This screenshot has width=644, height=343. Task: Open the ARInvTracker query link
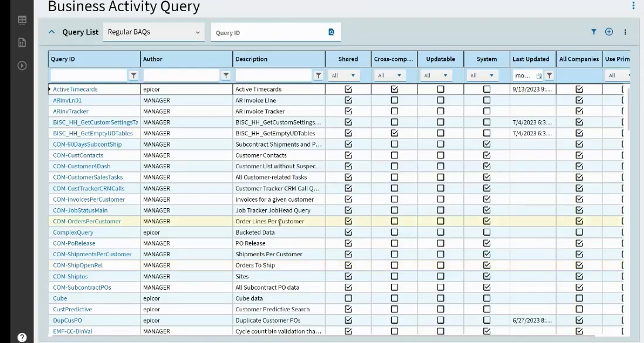coord(70,111)
